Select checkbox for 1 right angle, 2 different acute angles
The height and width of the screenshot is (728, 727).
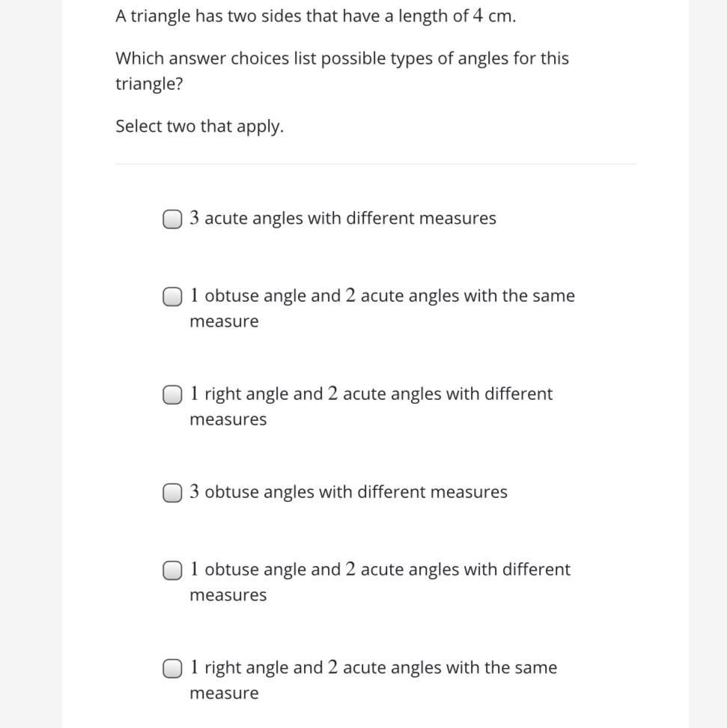point(172,395)
